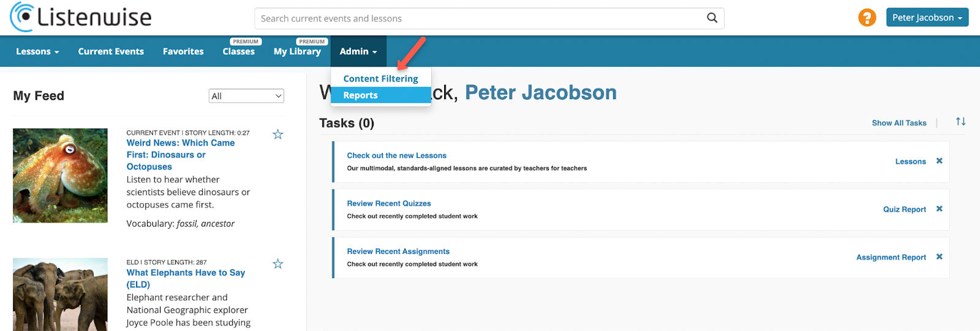
Task: Dismiss the new Lessons task
Action: (939, 161)
